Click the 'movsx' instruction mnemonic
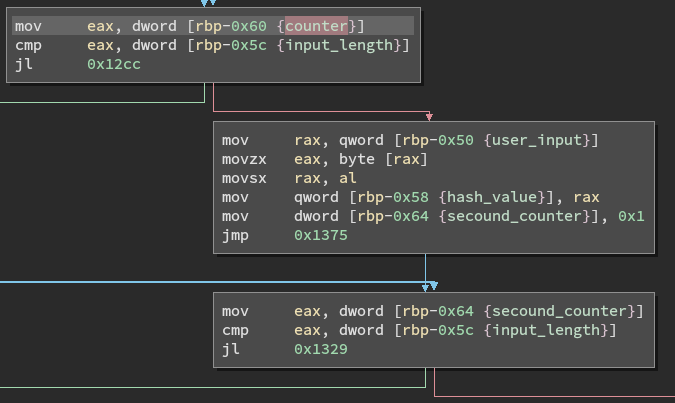Image resolution: width=675 pixels, height=403 pixels. point(244,178)
